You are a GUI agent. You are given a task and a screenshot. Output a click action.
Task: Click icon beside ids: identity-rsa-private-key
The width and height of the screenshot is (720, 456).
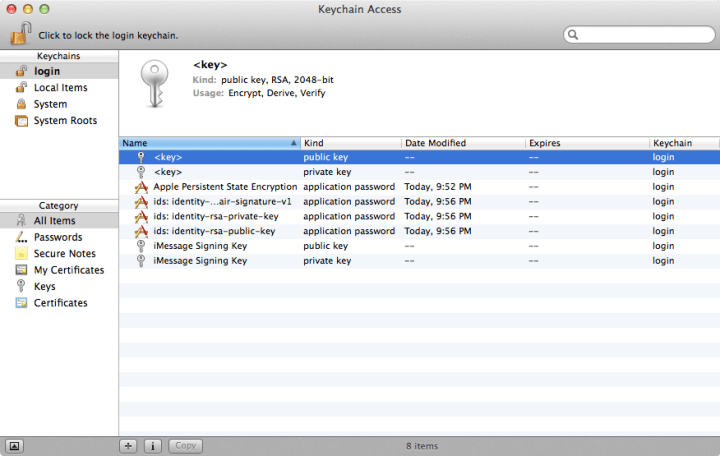pyautogui.click(x=141, y=216)
